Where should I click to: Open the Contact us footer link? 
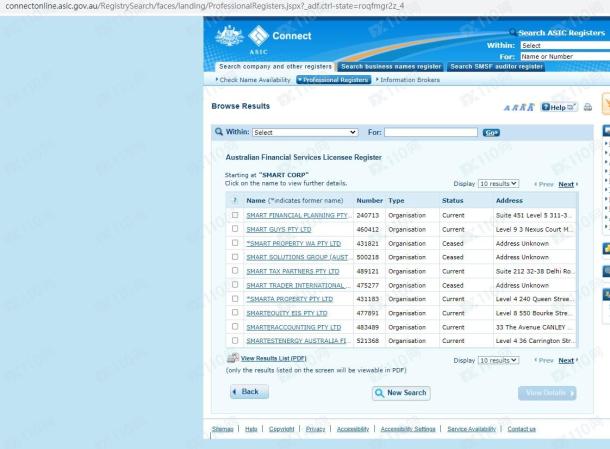(x=521, y=429)
